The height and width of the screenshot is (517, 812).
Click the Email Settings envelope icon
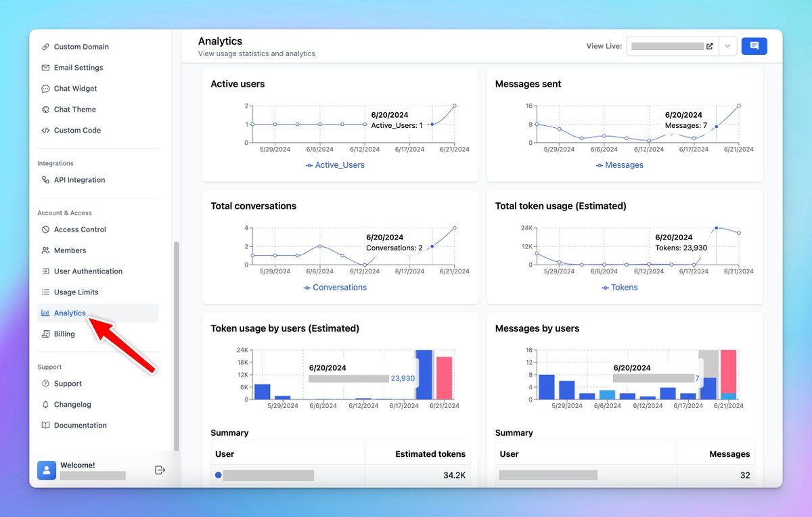click(x=45, y=68)
